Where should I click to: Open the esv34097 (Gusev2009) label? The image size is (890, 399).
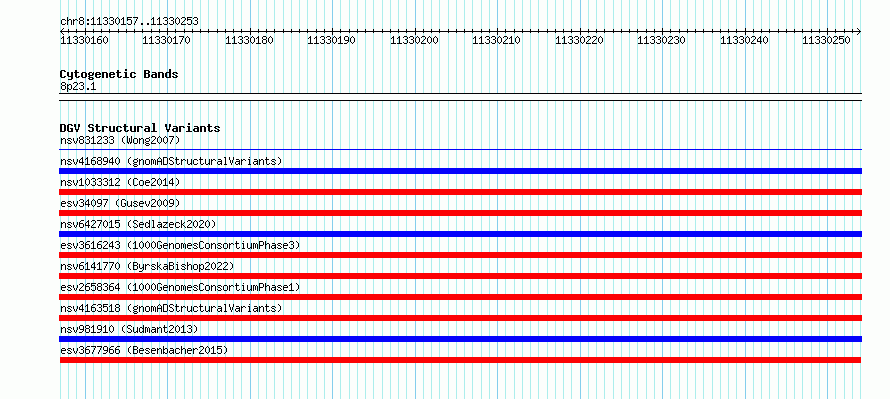coord(120,203)
